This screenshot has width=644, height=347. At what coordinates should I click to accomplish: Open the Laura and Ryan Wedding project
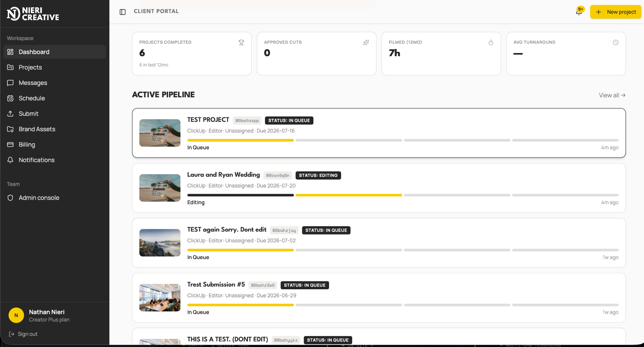[x=223, y=175]
